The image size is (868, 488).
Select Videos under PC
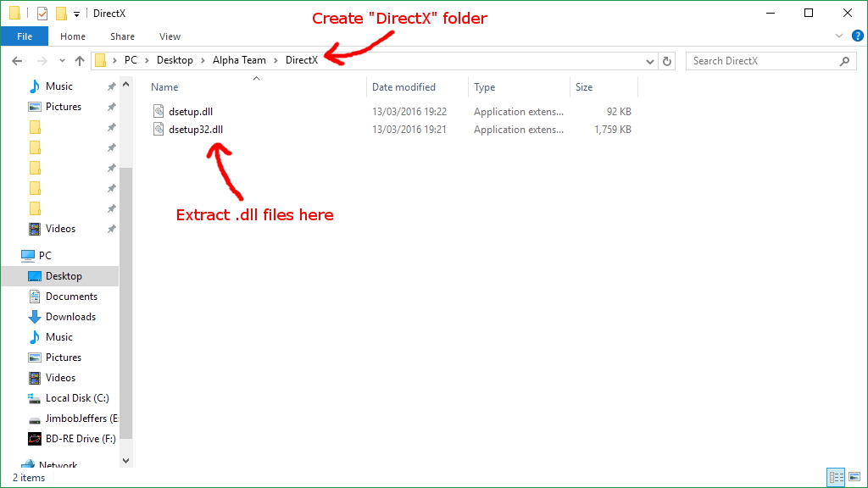pos(60,378)
